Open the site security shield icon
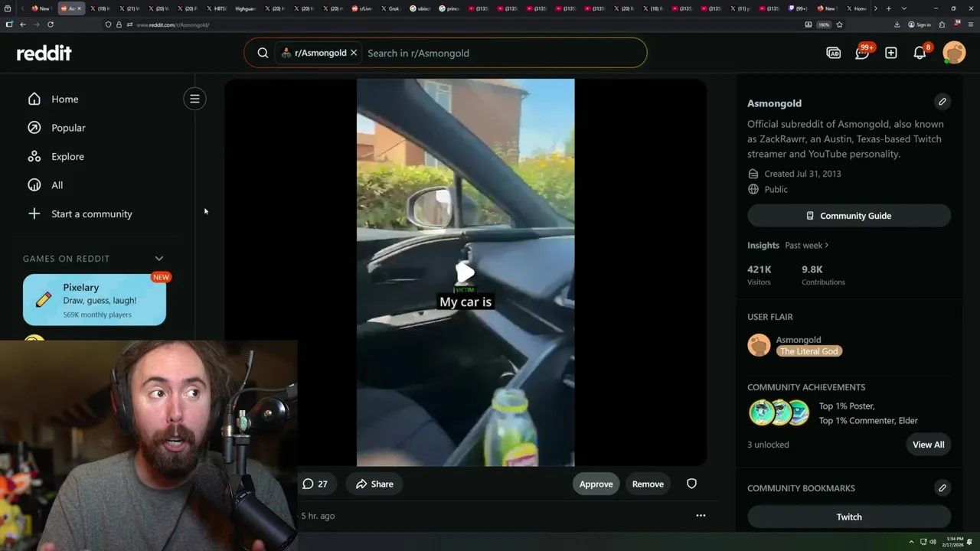980x551 pixels. coord(108,24)
